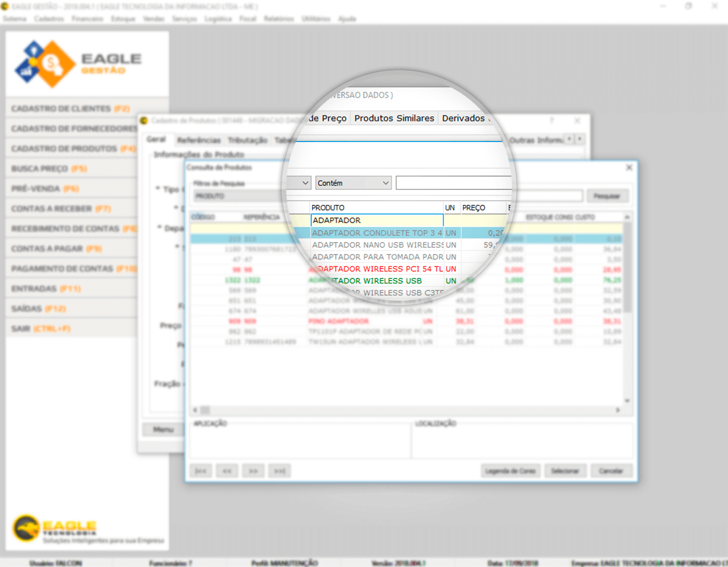Open Saídas (F12)
This screenshot has width=728, height=567.
point(71,308)
